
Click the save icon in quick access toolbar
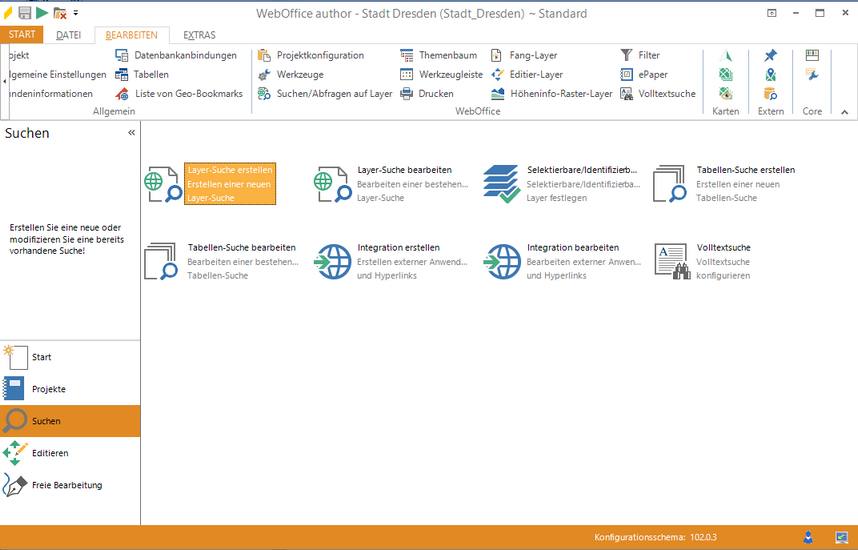[25, 13]
